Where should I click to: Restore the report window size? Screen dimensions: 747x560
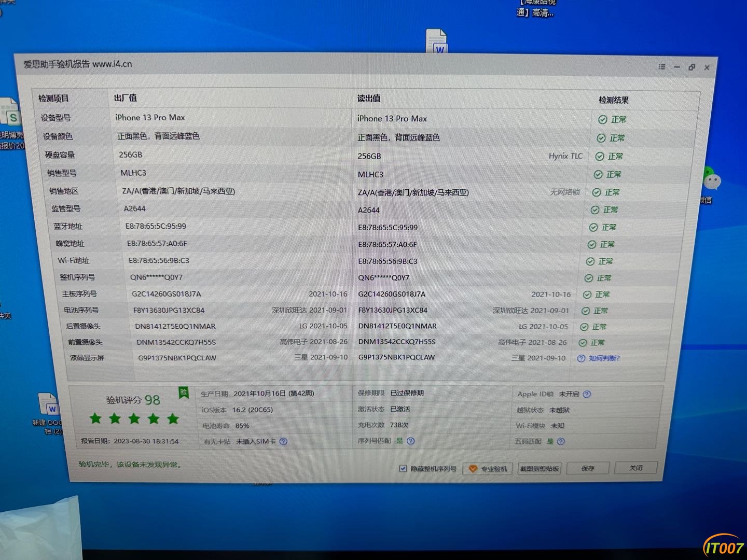pyautogui.click(x=691, y=67)
